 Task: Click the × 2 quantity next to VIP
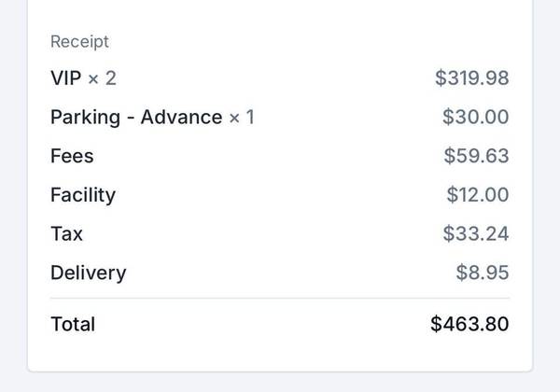102,78
